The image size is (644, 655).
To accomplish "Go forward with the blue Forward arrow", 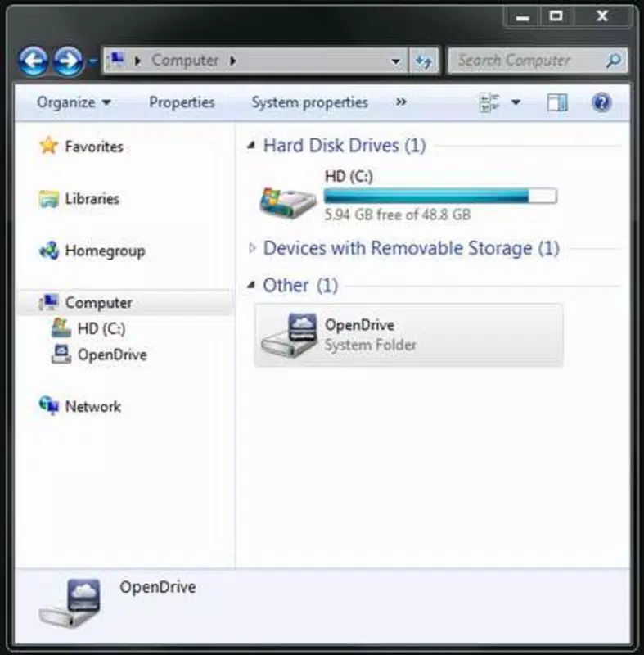I will (68, 61).
